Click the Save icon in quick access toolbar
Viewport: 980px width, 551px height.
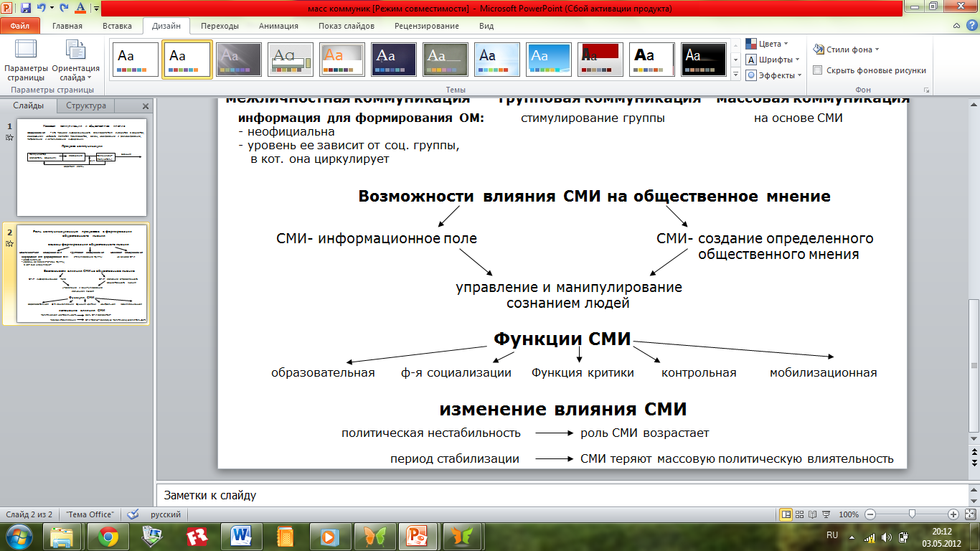click(x=26, y=8)
